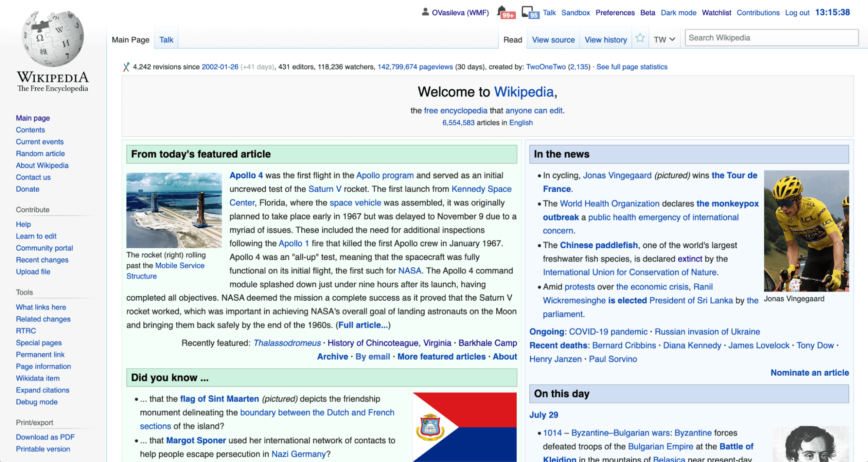Click the RTRC link in Tools

[26, 331]
